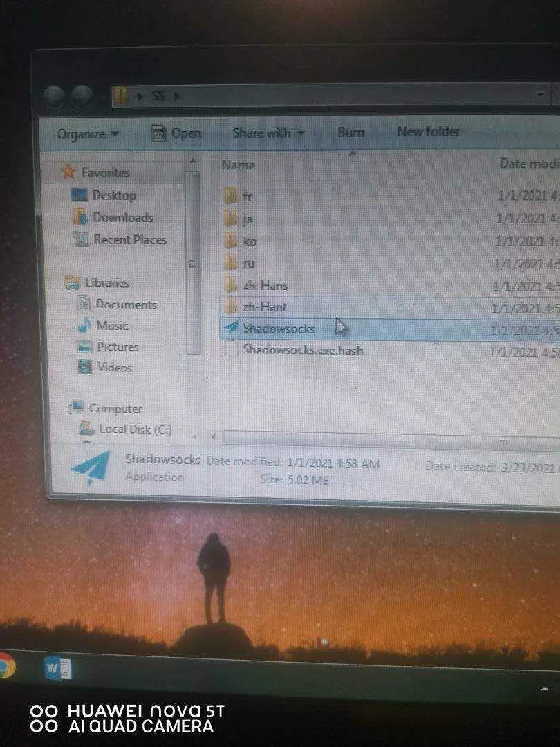Viewport: 560px width, 747px height.
Task: Open Downloads in navigation pane
Action: [123, 218]
